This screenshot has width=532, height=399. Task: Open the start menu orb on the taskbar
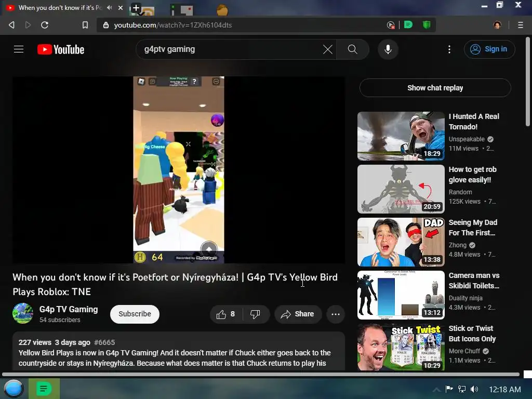click(x=14, y=389)
